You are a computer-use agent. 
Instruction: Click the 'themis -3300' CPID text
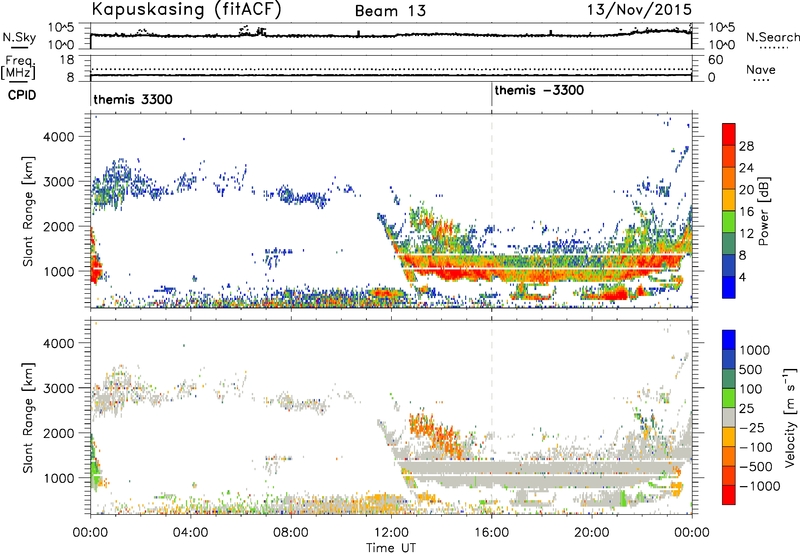click(x=539, y=90)
